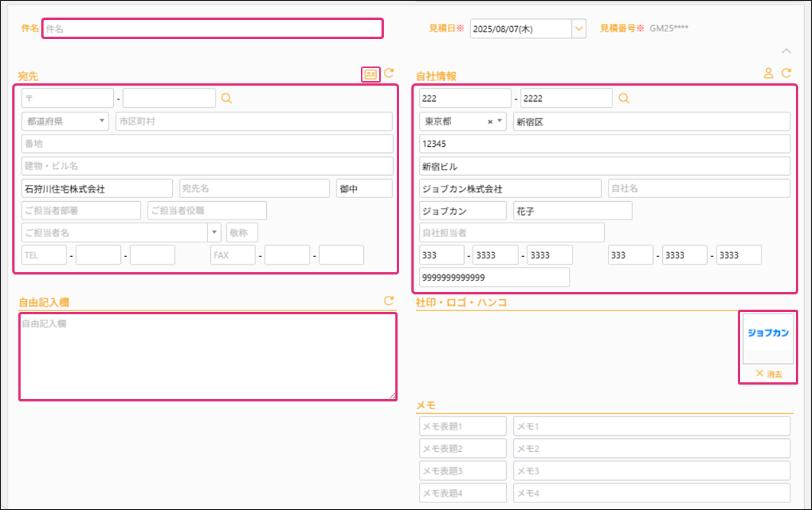Click the ジョブカン logo thumbnail
This screenshot has width=812, height=510.
768,334
